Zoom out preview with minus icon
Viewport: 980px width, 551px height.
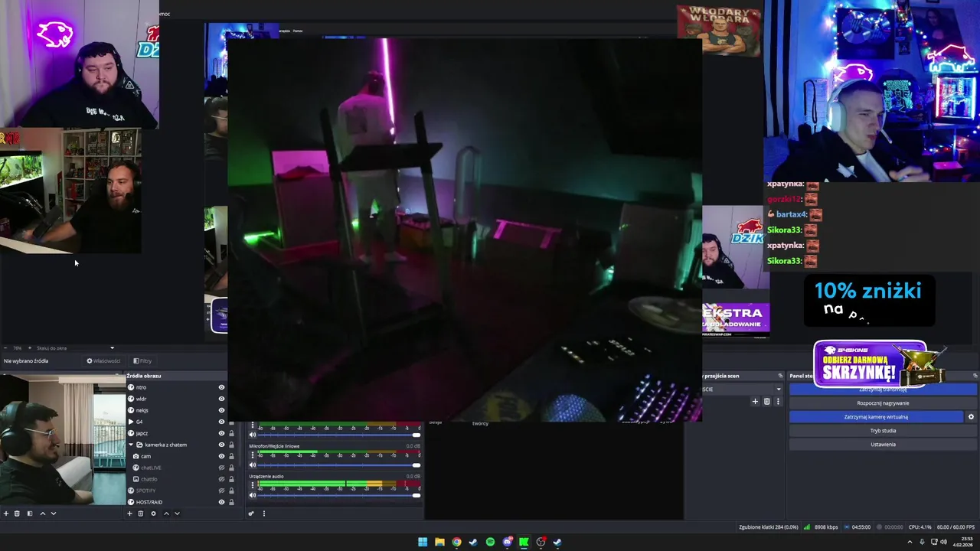[x=6, y=348]
